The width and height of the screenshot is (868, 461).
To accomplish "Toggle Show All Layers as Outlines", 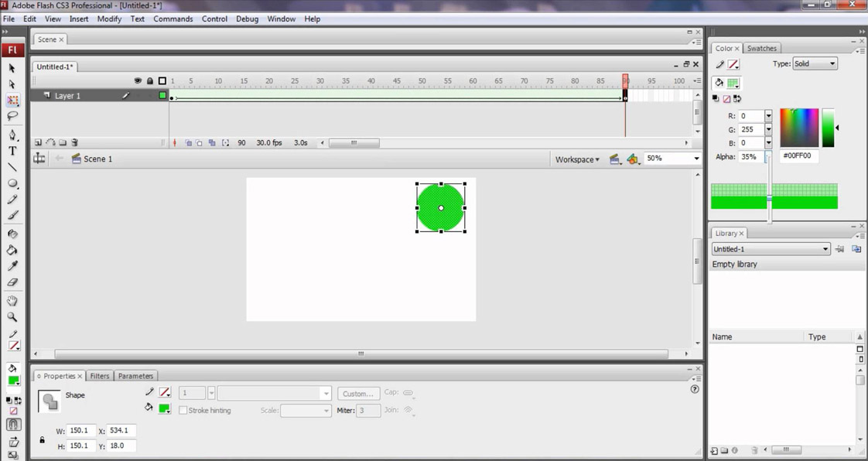I will tap(162, 80).
